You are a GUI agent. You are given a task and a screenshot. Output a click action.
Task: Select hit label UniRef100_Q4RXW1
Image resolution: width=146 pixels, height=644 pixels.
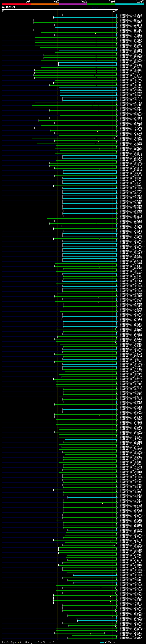[131, 191]
